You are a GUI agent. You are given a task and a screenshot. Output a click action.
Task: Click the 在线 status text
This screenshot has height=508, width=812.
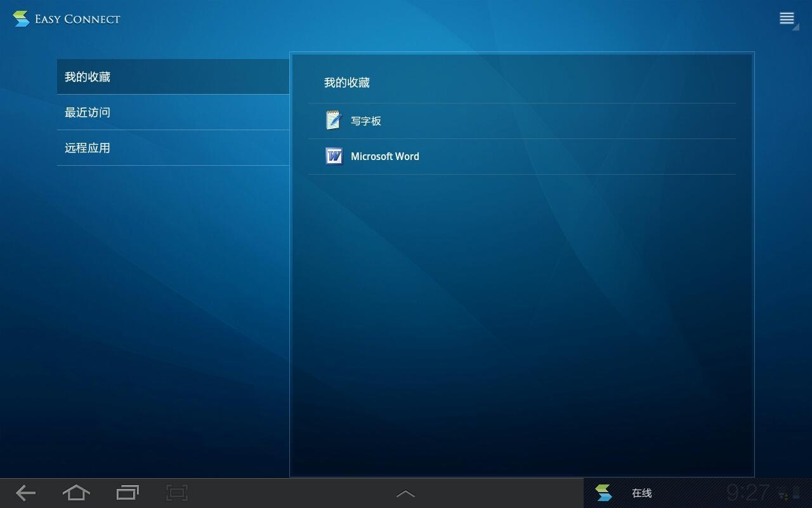[x=641, y=493]
